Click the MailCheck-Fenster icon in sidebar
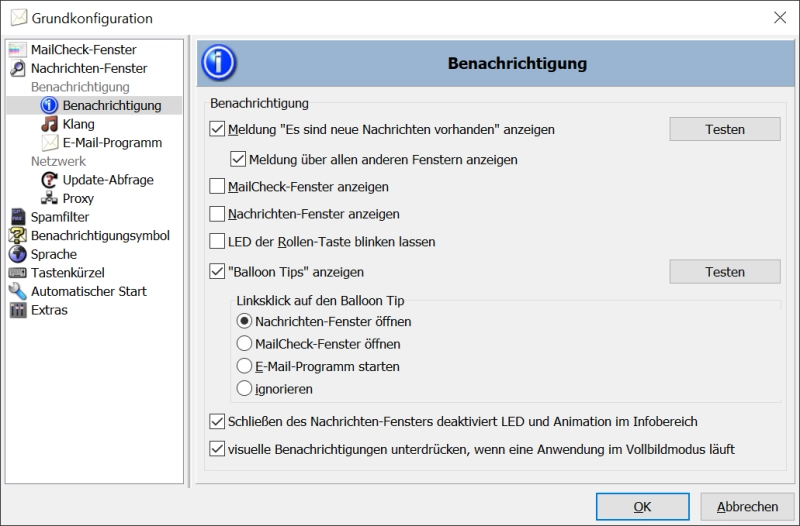This screenshot has height=526, width=800. tap(17, 50)
